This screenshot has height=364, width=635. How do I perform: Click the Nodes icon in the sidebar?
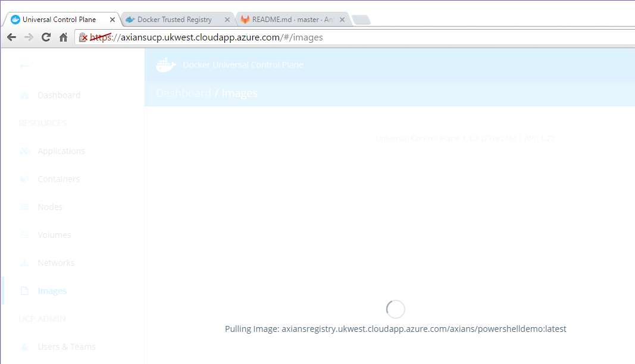click(x=24, y=207)
